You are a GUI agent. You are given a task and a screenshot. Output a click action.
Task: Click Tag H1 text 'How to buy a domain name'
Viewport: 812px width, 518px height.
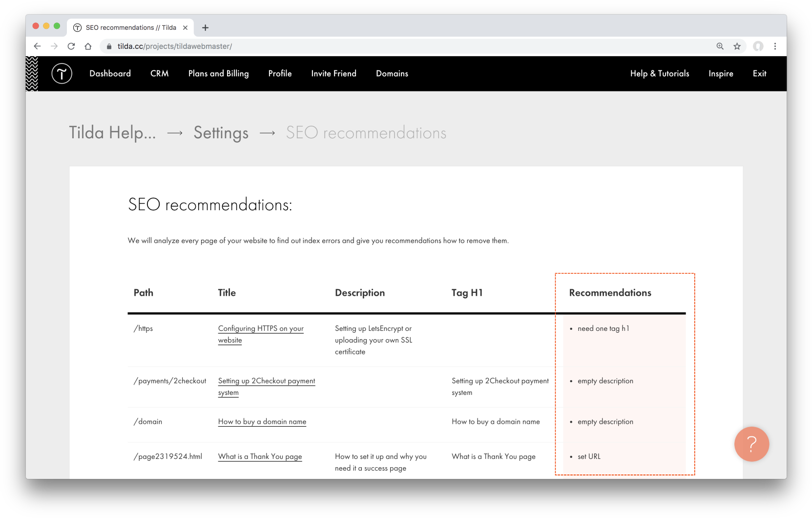[496, 422]
